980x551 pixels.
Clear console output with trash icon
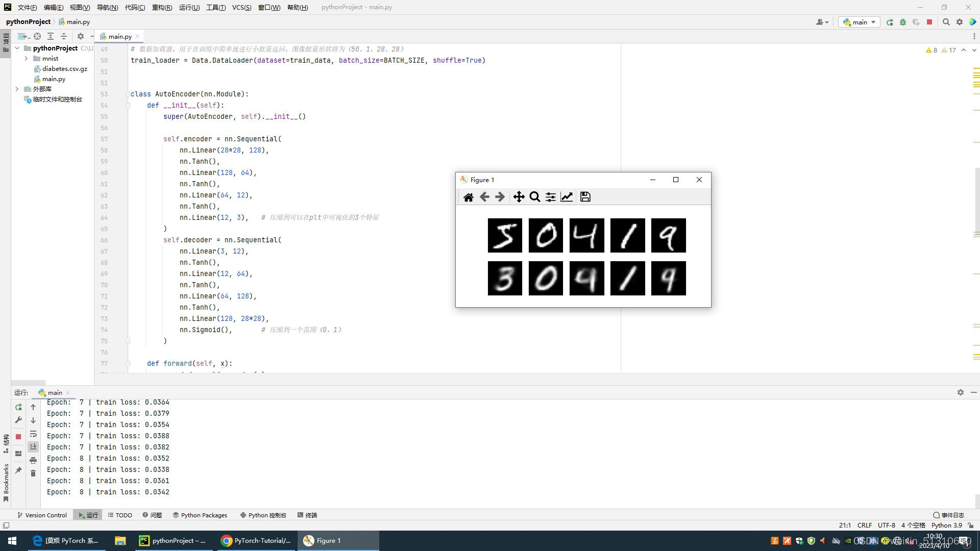point(33,473)
